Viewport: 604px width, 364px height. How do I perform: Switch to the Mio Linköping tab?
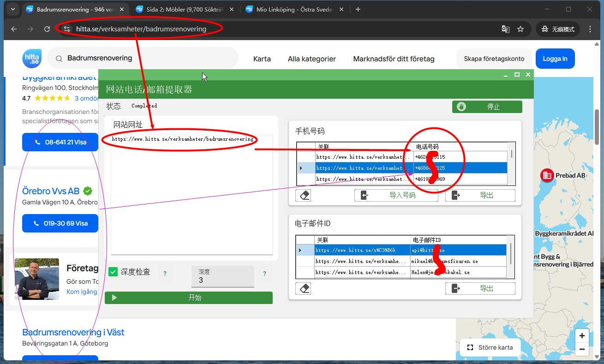pos(295,9)
